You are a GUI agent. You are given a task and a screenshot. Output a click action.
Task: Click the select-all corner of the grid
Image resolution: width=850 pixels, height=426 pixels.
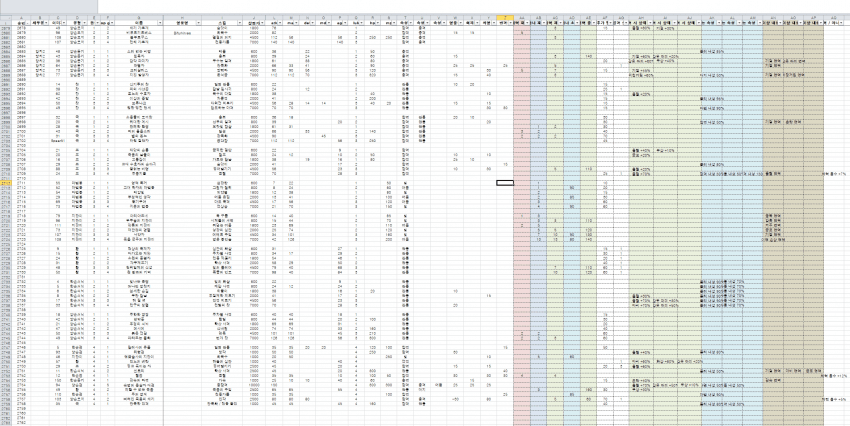click(x=6, y=15)
